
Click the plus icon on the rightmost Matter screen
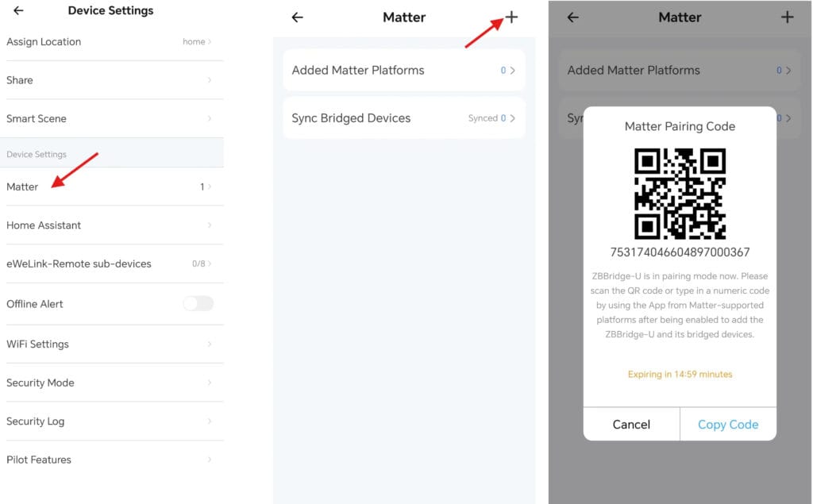[x=787, y=17]
